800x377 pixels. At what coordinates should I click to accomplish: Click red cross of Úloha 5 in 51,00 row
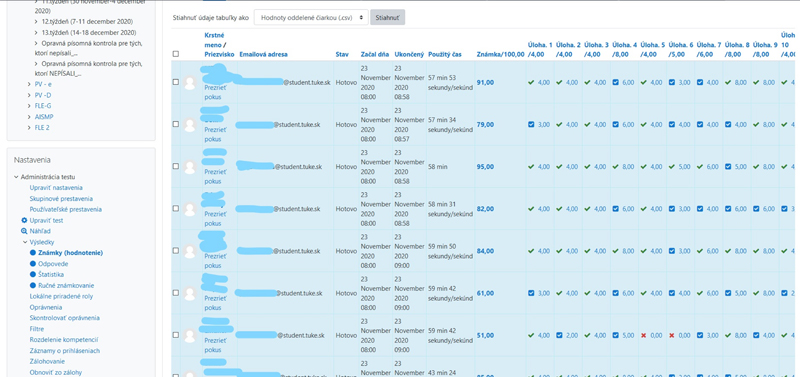coord(643,336)
